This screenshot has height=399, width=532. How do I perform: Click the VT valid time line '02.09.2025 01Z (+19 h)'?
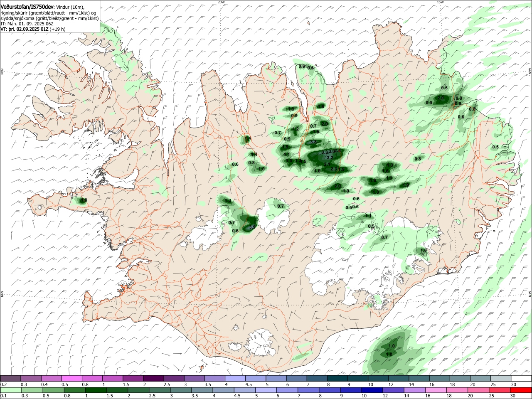(41, 29)
